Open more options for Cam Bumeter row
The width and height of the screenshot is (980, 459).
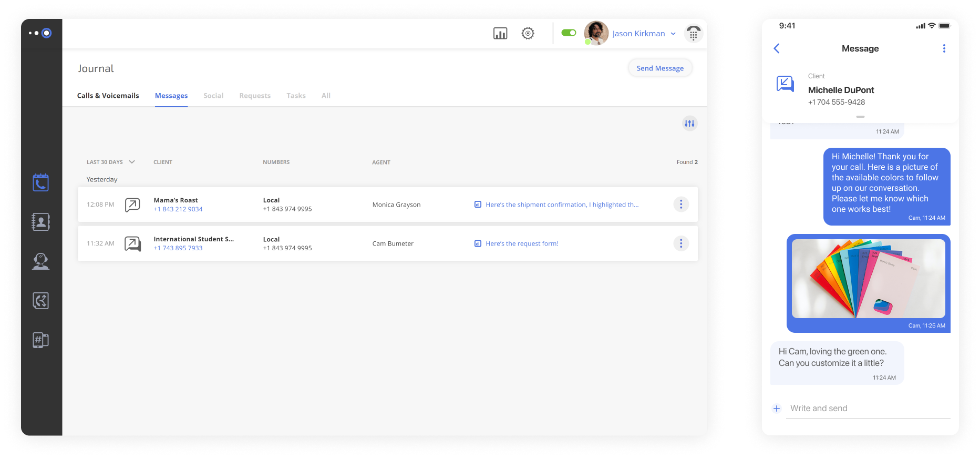(x=681, y=243)
